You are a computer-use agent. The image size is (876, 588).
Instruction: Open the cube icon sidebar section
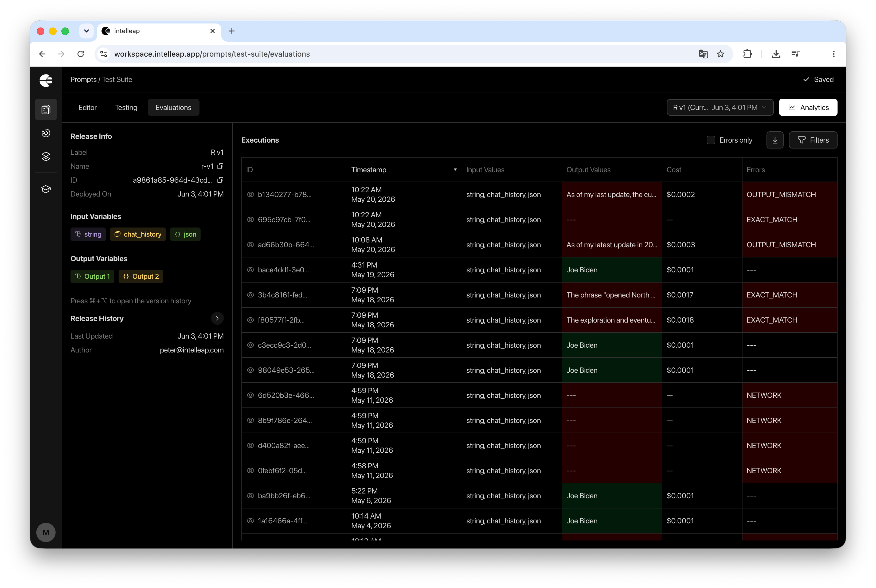point(46,156)
